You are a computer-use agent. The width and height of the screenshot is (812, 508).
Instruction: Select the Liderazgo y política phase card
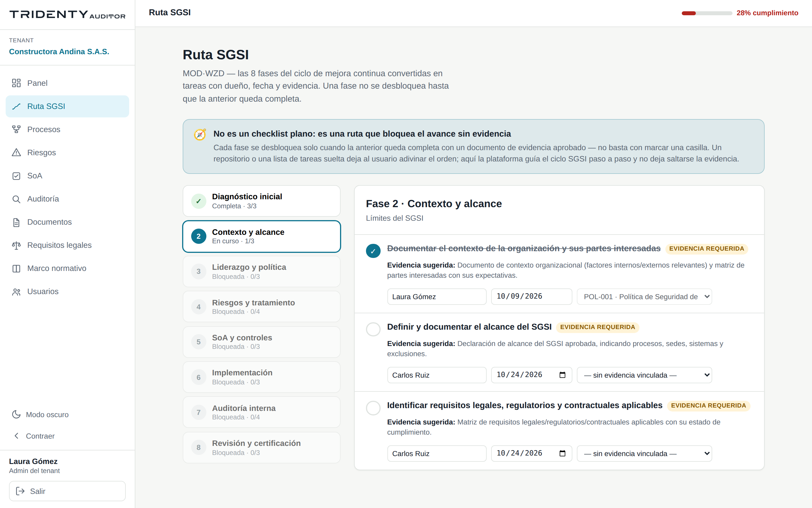coord(261,271)
